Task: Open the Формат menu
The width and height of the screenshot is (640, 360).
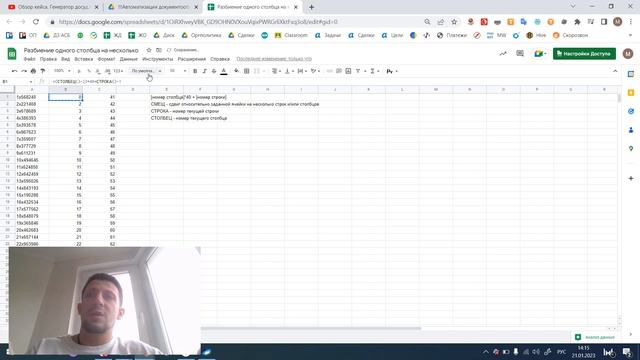Action: click(x=106, y=59)
